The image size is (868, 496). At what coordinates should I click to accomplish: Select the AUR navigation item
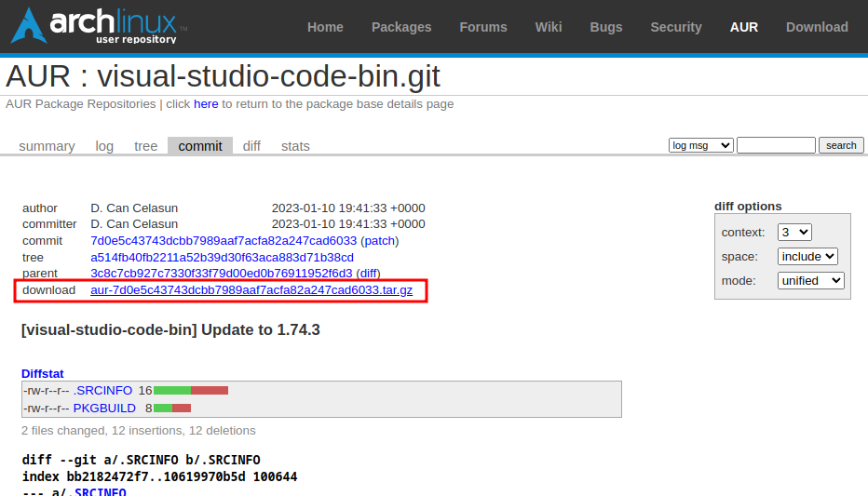click(x=743, y=27)
